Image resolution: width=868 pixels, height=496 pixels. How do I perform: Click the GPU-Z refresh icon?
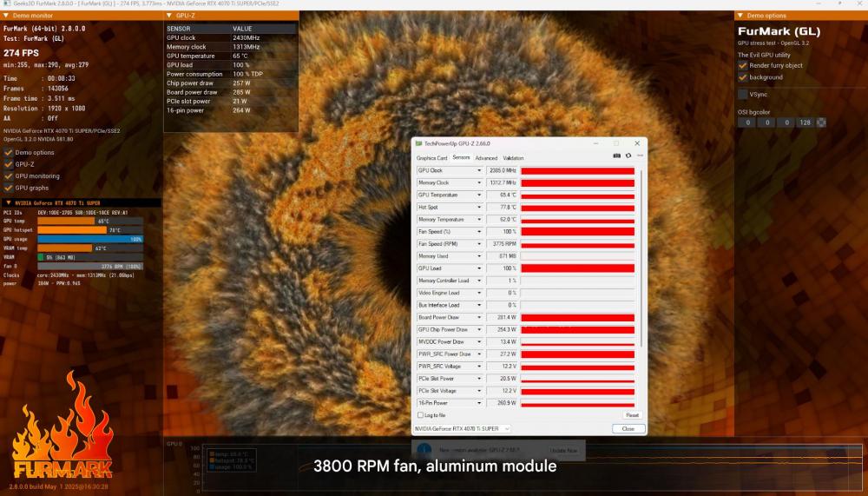point(628,155)
